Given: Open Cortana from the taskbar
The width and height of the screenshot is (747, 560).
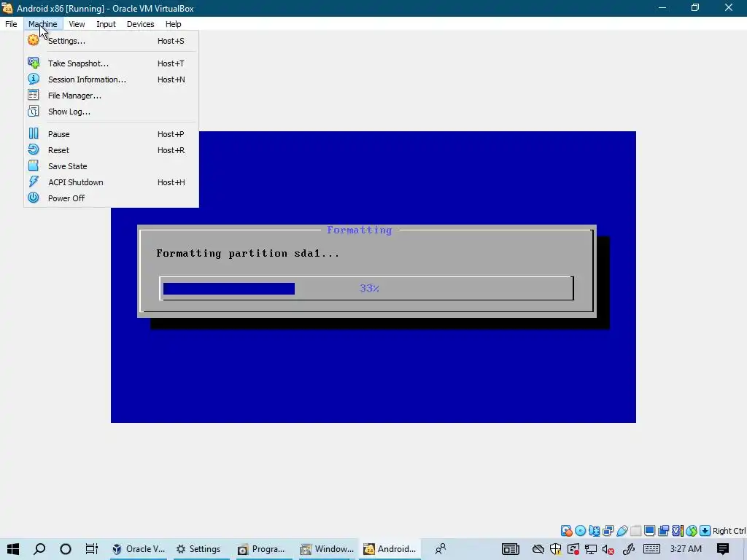Looking at the screenshot, I should pyautogui.click(x=66, y=549).
